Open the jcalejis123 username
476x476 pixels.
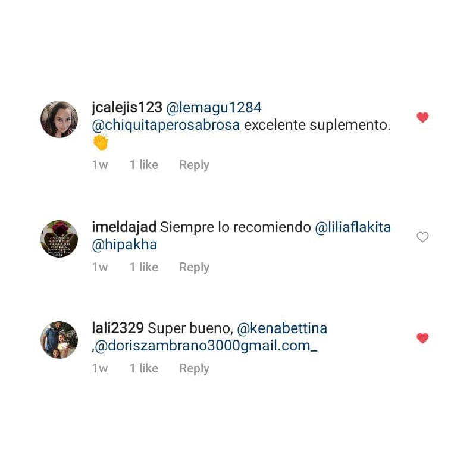[127, 108]
